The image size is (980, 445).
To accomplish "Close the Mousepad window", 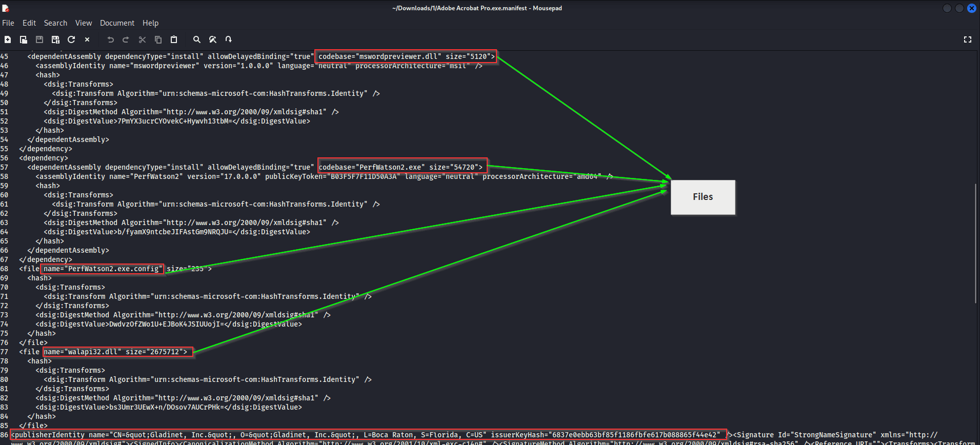I will point(972,8).
